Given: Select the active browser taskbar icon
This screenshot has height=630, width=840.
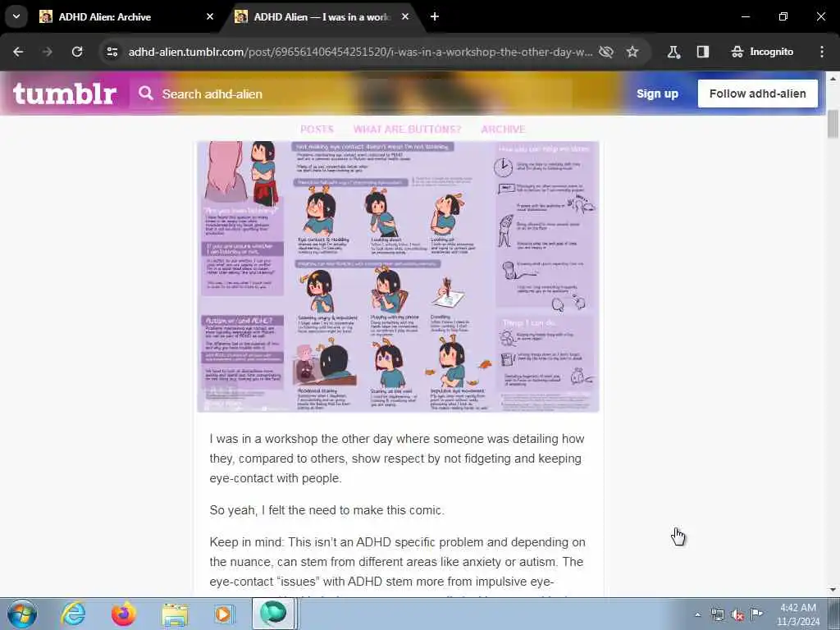Looking at the screenshot, I should point(274,614).
